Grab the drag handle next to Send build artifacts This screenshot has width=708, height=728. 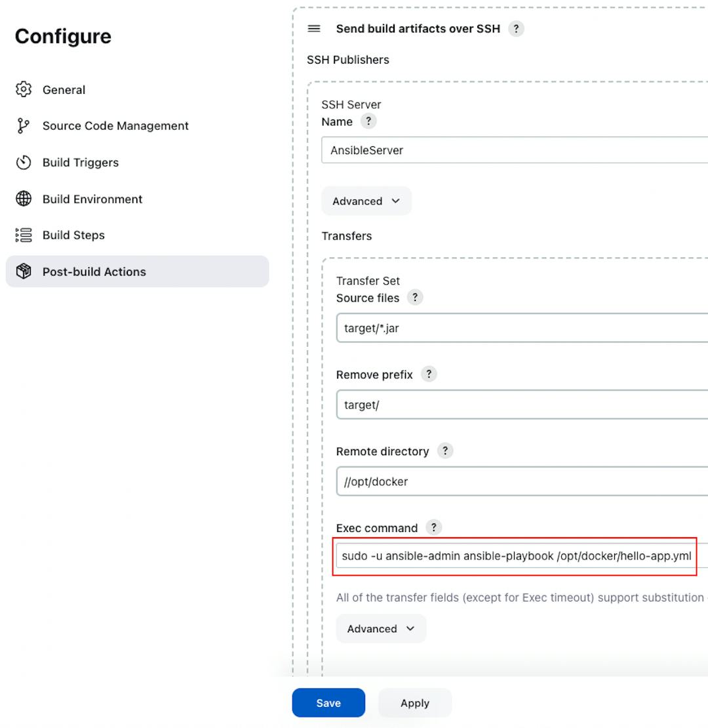pyautogui.click(x=314, y=28)
